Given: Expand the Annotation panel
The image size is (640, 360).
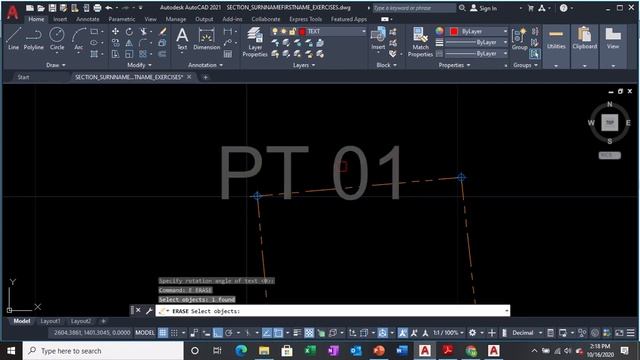Looking at the screenshot, I should point(205,65).
